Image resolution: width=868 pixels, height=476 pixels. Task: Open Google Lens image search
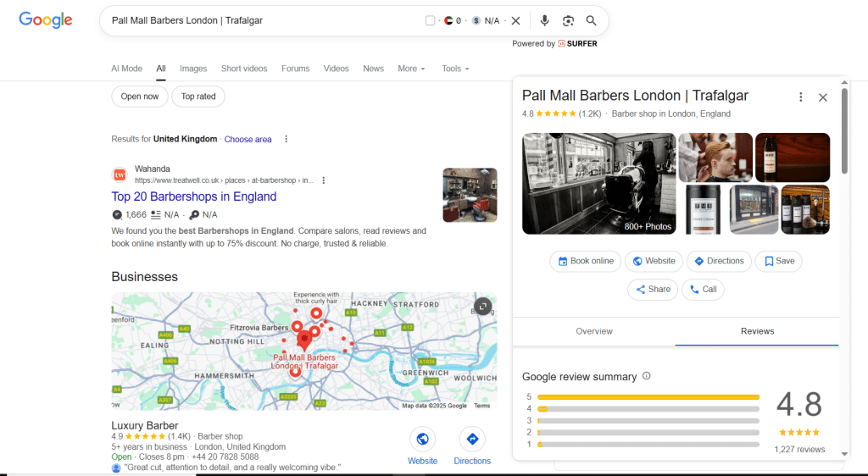click(568, 21)
